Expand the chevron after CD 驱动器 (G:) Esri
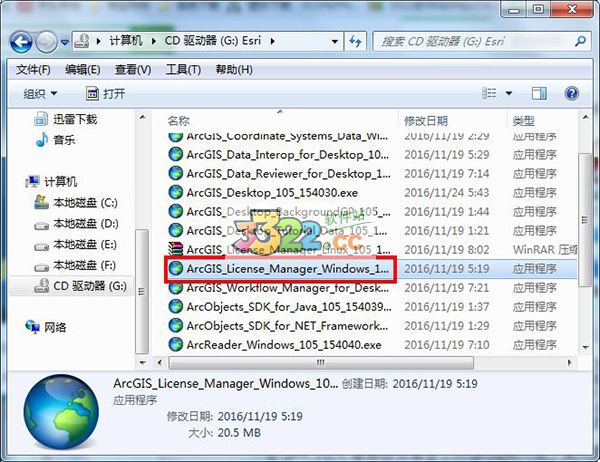 272,41
